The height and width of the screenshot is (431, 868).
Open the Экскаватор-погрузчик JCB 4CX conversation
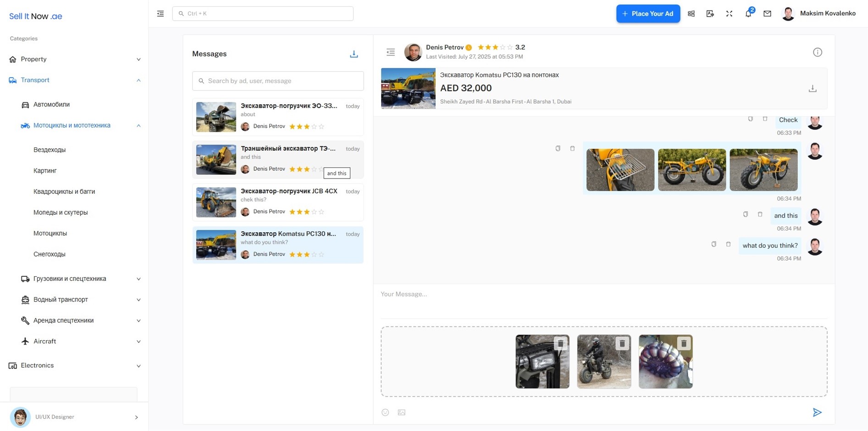278,202
